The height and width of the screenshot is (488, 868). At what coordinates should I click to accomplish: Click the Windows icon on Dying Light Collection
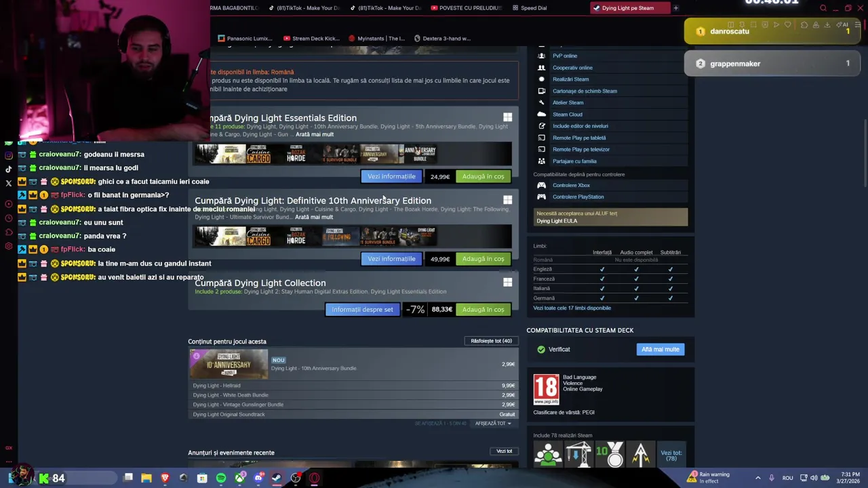click(507, 283)
